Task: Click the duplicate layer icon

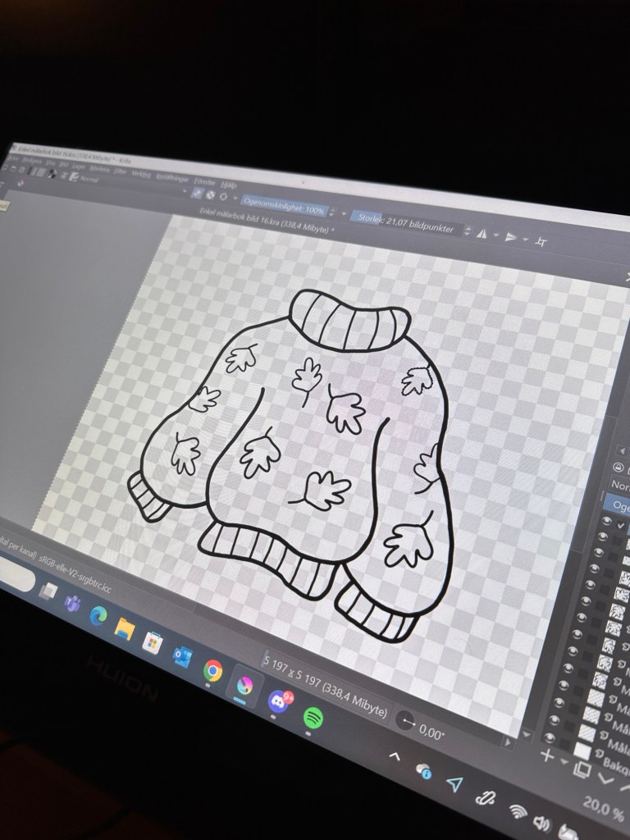Action: pyautogui.click(x=583, y=769)
